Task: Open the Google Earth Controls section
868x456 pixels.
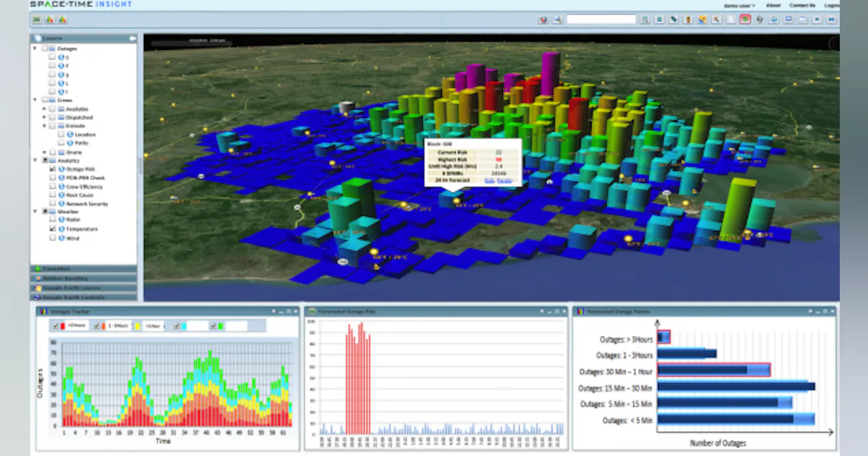Action: (83, 297)
